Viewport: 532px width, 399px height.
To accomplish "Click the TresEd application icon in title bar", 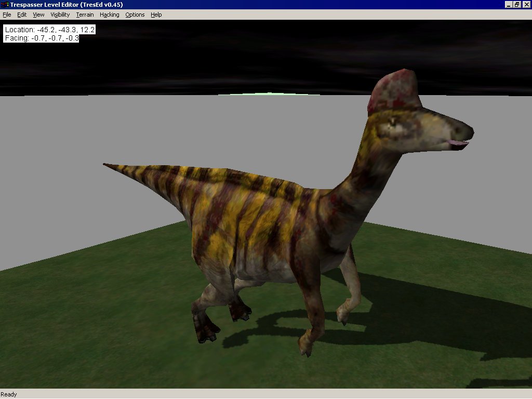I will pyautogui.click(x=4, y=4).
